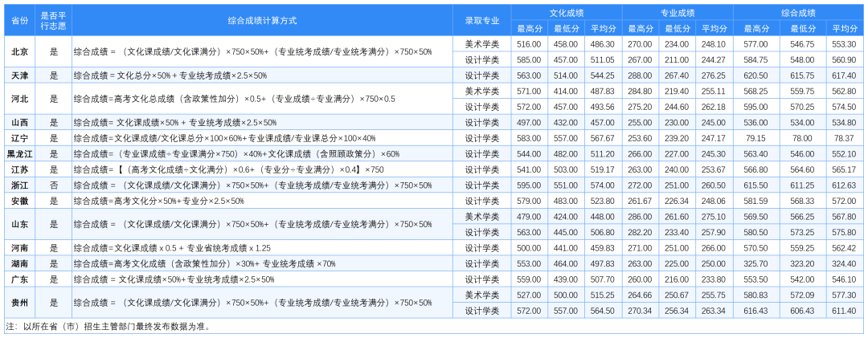Select the 广东 province cell
The image size is (868, 338).
pos(20,279)
